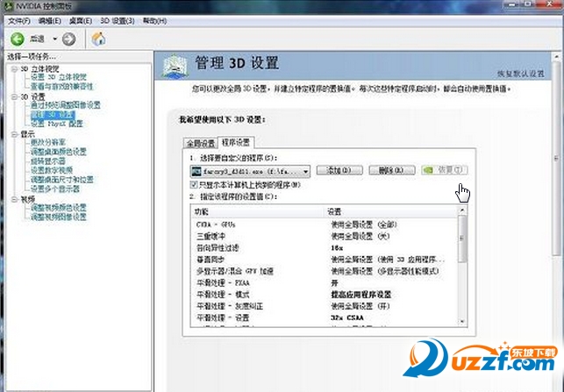
Task: Click the settings list scrollbar thumb
Action: (462, 239)
